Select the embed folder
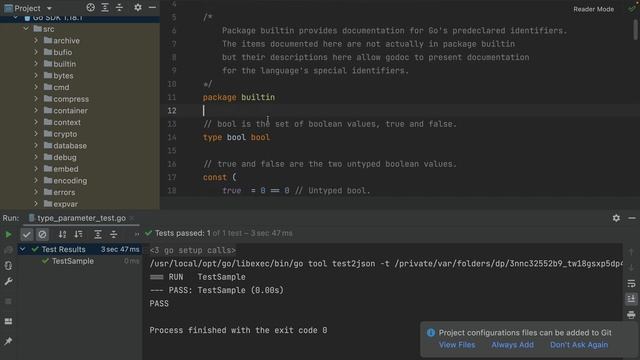This screenshot has width=640, height=360. coord(66,169)
